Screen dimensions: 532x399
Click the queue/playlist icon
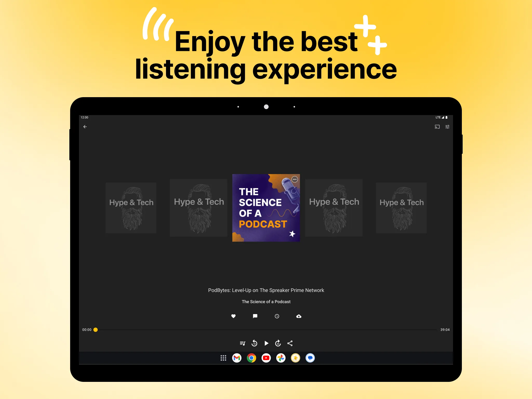coord(242,343)
